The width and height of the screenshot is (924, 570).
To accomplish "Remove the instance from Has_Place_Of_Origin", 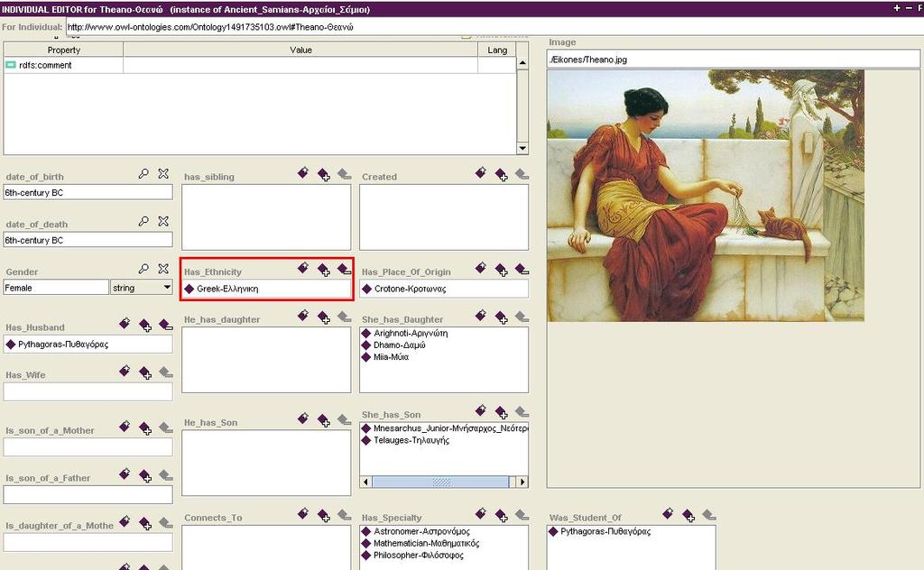I will (x=522, y=270).
